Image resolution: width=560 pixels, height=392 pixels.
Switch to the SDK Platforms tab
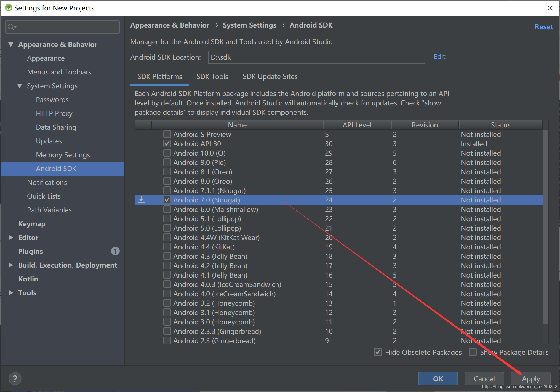(160, 76)
